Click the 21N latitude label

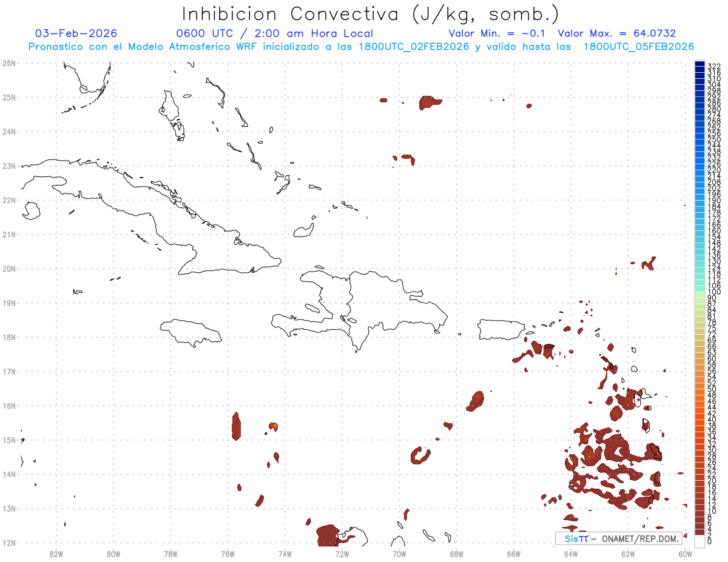tap(9, 234)
